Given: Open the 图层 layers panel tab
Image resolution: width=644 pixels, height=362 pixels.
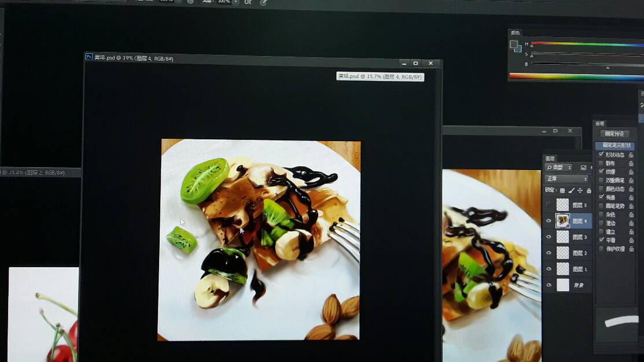Looking at the screenshot, I should [550, 158].
